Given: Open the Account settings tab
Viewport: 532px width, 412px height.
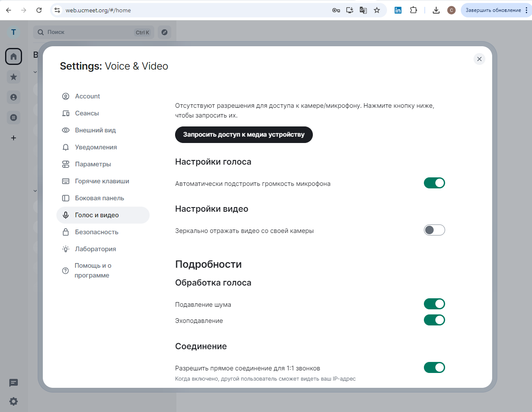Looking at the screenshot, I should click(x=87, y=96).
